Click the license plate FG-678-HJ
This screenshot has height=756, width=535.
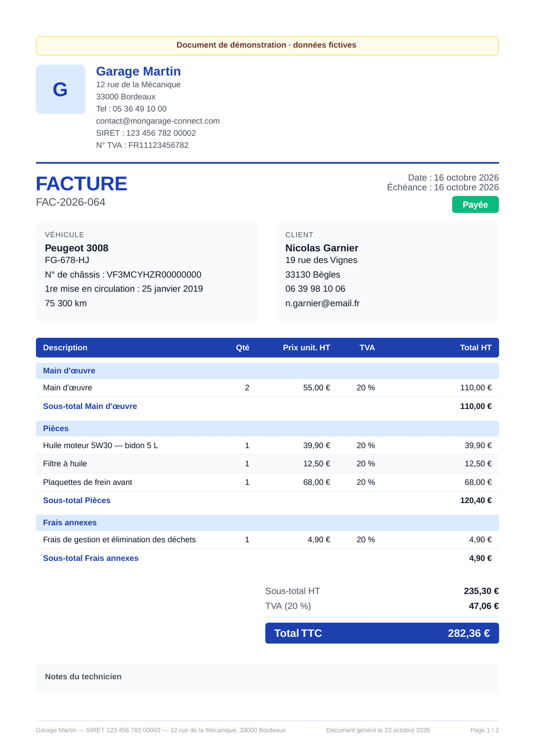tap(67, 260)
